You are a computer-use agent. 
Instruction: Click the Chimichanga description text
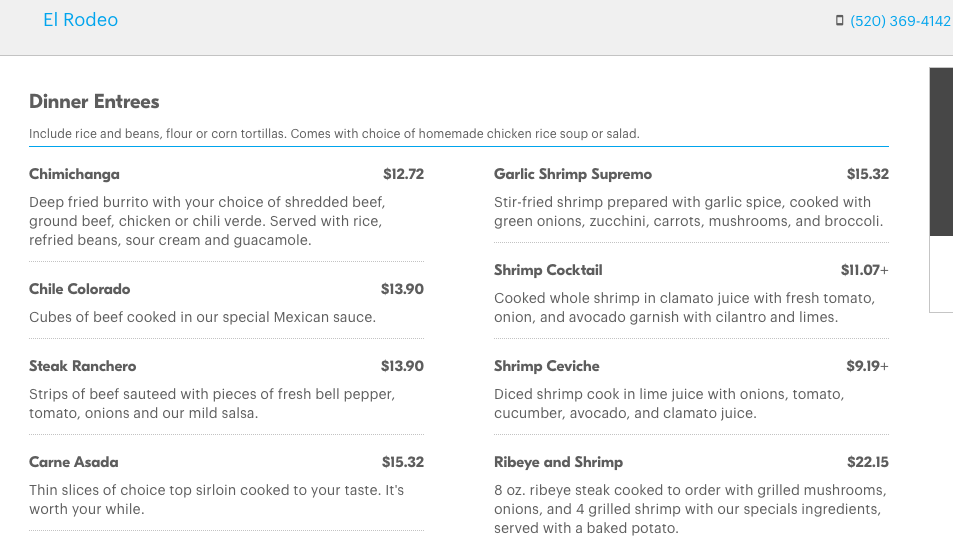coord(207,221)
